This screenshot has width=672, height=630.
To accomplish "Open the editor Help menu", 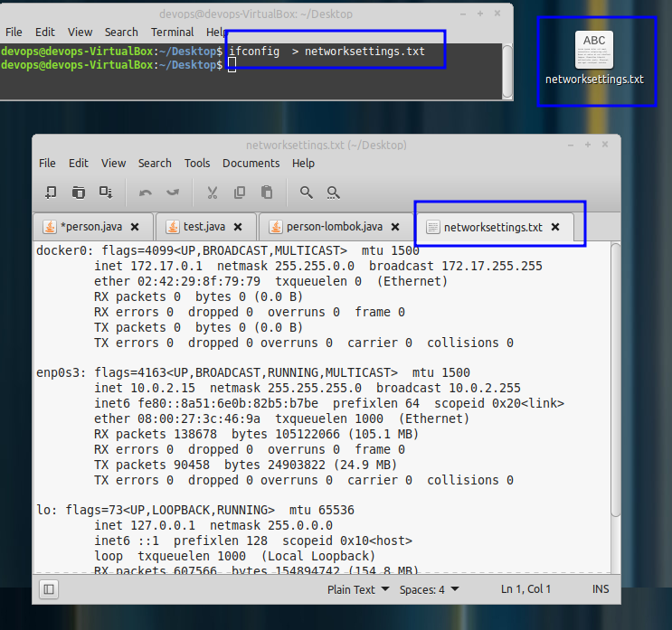I will [x=303, y=164].
